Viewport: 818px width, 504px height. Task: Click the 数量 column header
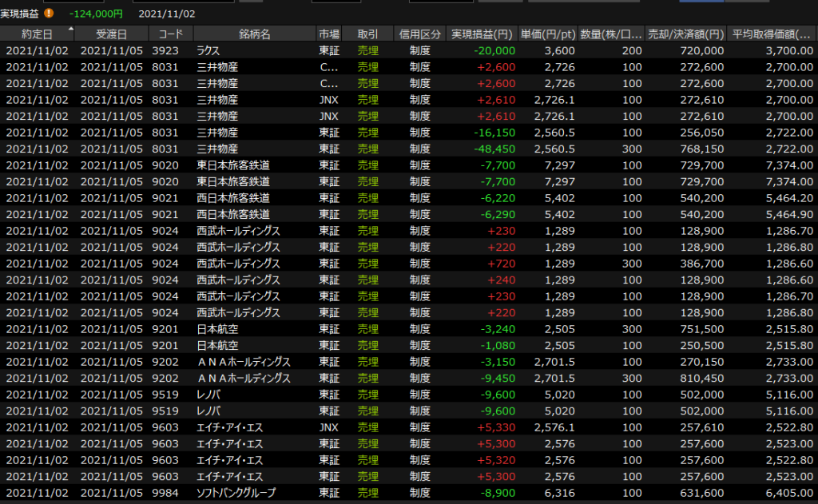(611, 34)
